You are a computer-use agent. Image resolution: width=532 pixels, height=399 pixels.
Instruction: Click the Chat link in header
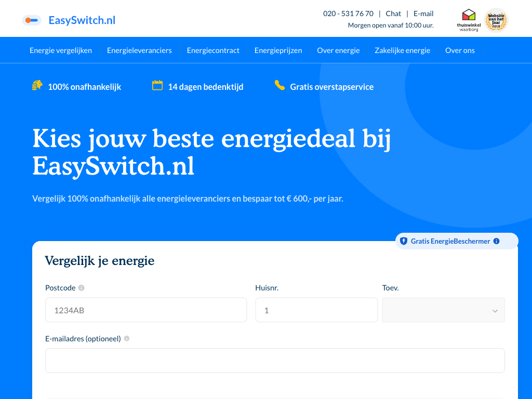tap(393, 14)
